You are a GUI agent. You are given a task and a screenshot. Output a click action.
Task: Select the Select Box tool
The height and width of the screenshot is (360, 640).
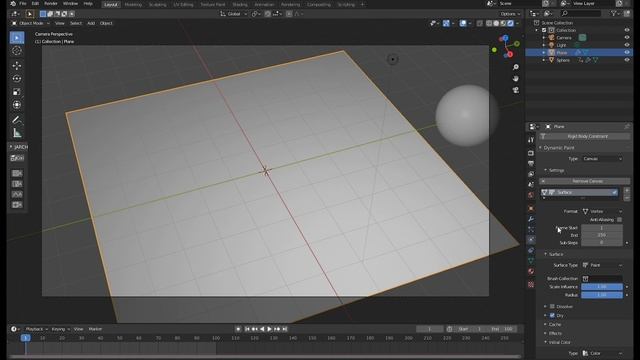[x=17, y=38]
